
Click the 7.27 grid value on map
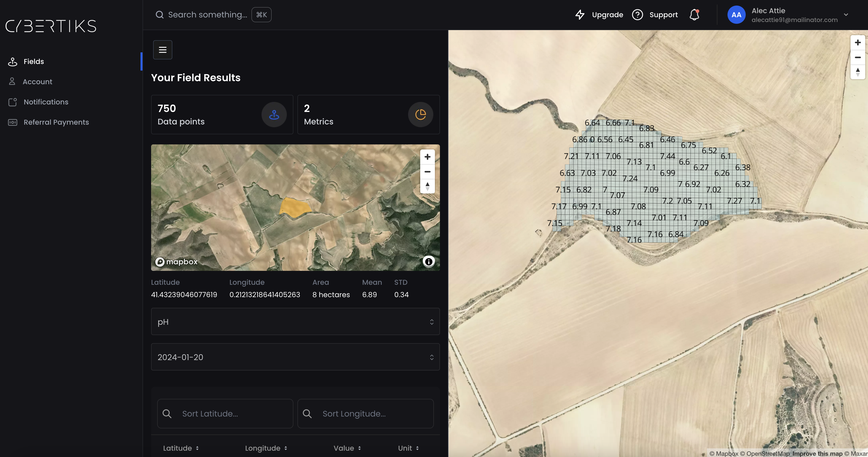pyautogui.click(x=734, y=201)
